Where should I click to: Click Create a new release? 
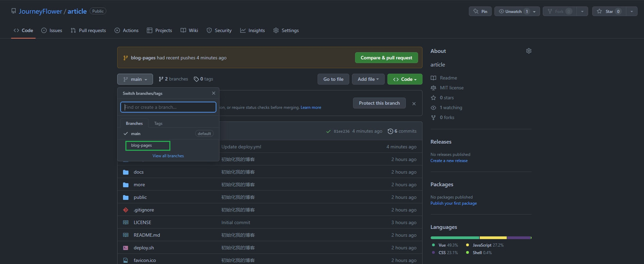pyautogui.click(x=449, y=161)
